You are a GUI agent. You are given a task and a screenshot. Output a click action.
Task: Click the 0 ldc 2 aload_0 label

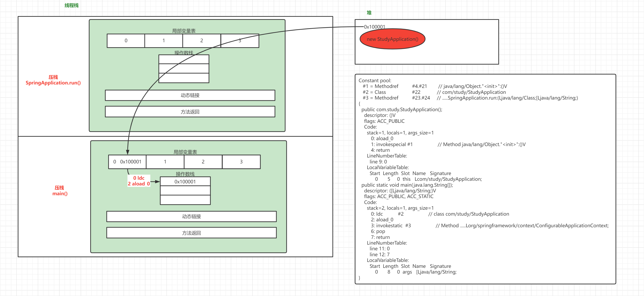pyautogui.click(x=139, y=181)
